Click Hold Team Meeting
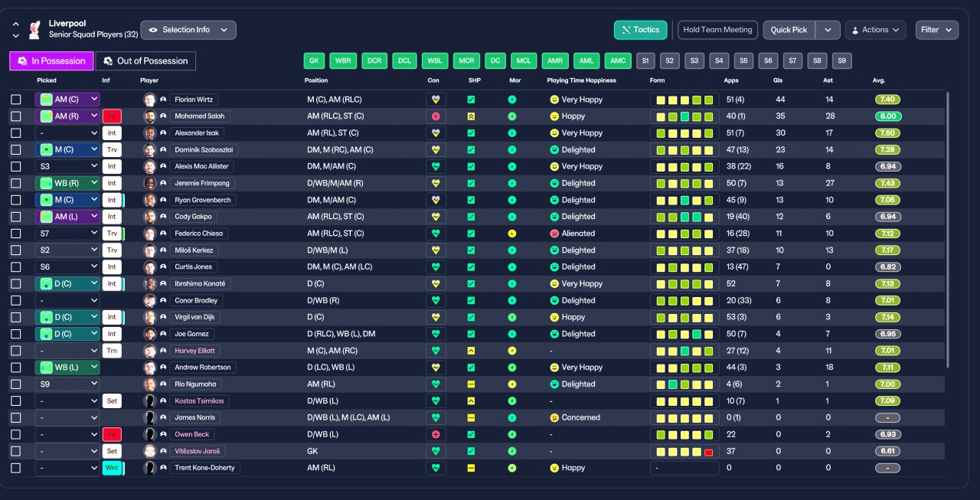The image size is (980, 500). 717,30
